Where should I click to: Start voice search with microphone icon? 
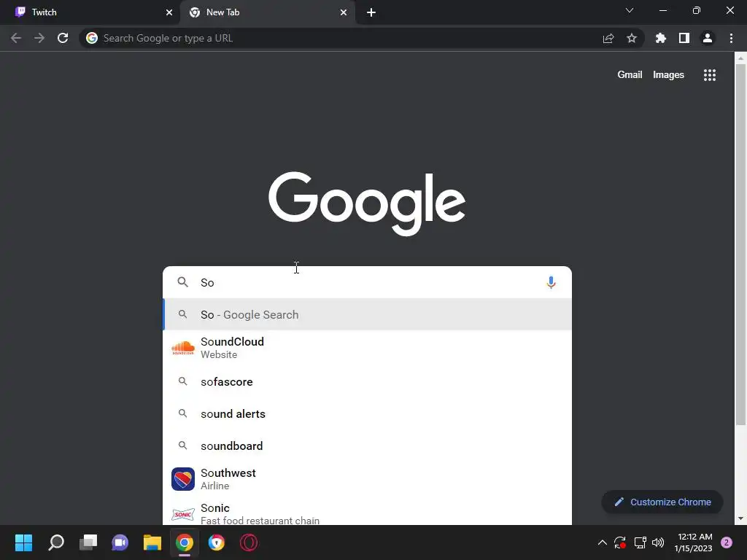point(551,282)
